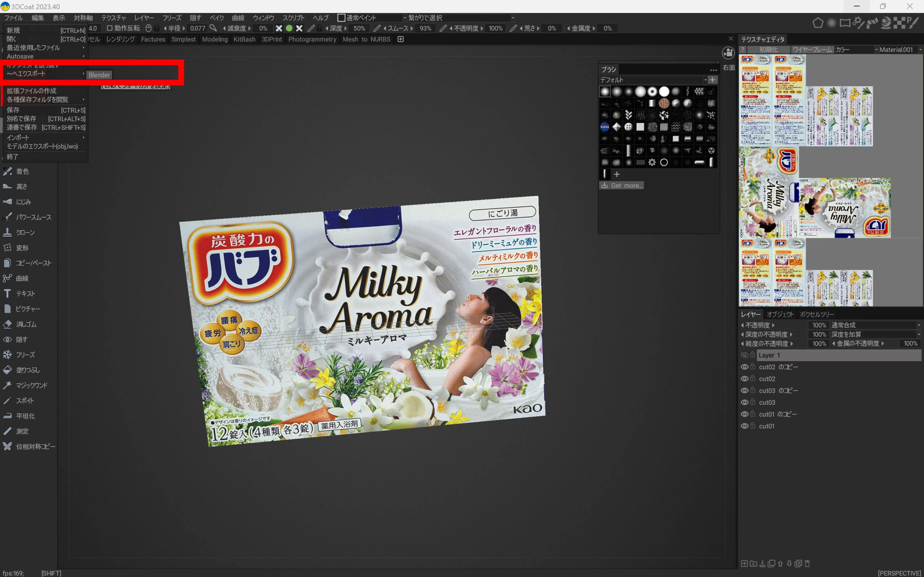The width and height of the screenshot is (924, 577).
Task: Hide the cut02 layer with its eye icon
Action: click(x=744, y=379)
